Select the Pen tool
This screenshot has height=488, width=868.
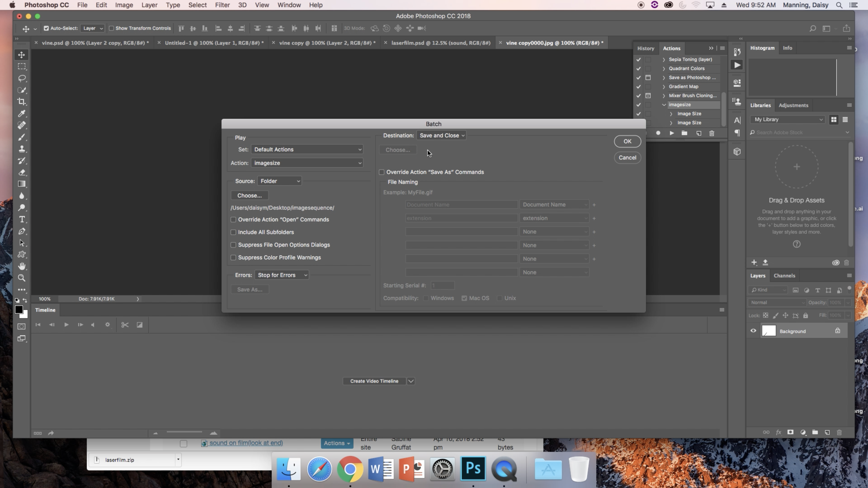[x=22, y=231]
